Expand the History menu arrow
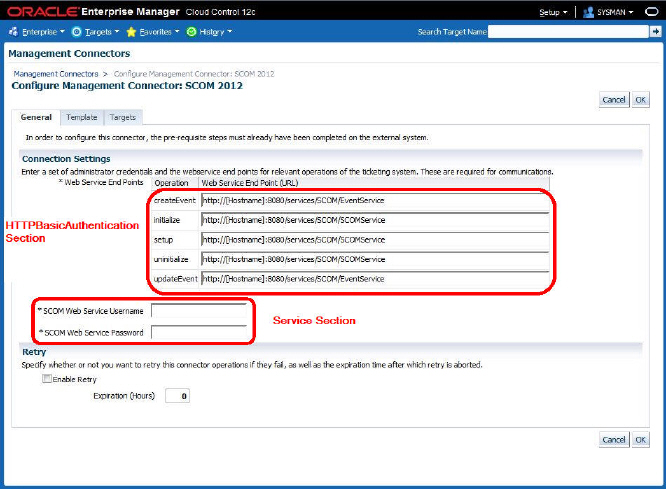 [x=230, y=31]
